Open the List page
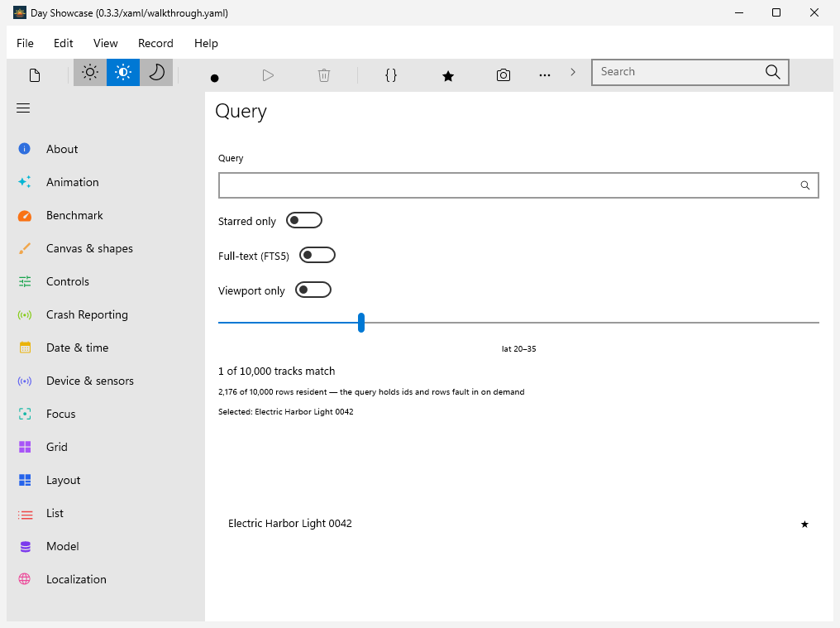840x628 pixels. [x=106, y=513]
